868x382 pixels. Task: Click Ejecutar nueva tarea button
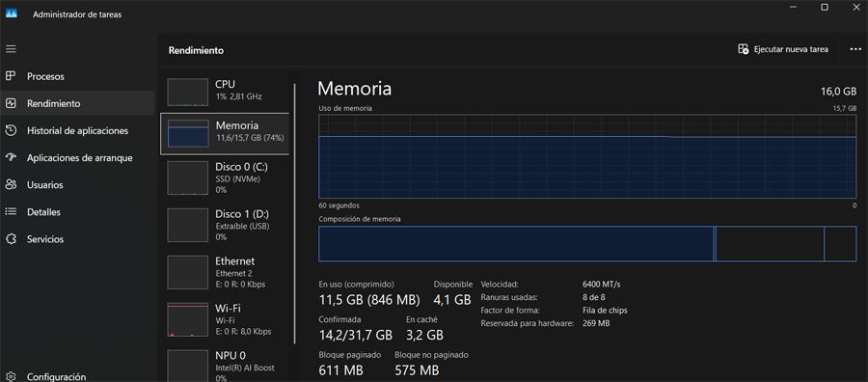pos(783,49)
